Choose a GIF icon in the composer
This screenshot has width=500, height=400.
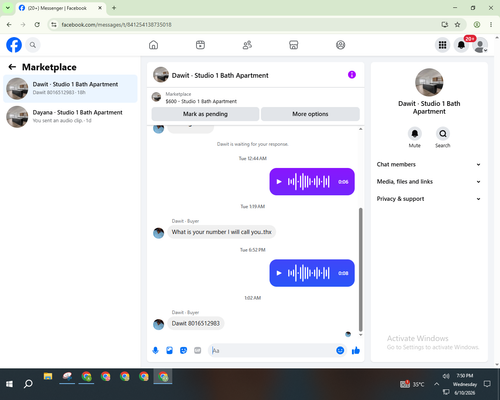coord(198,350)
